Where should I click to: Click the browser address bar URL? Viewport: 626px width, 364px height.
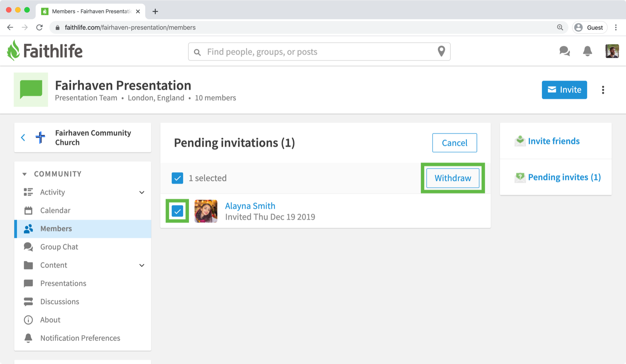pyautogui.click(x=130, y=28)
